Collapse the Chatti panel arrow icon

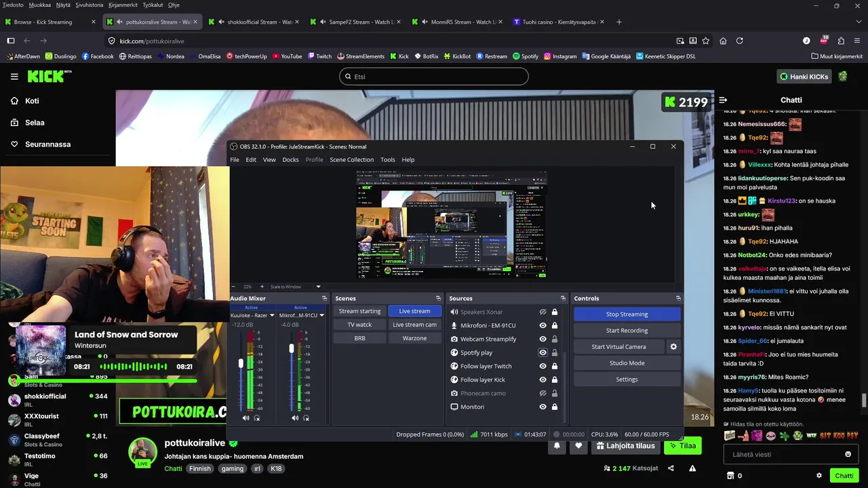(x=724, y=100)
